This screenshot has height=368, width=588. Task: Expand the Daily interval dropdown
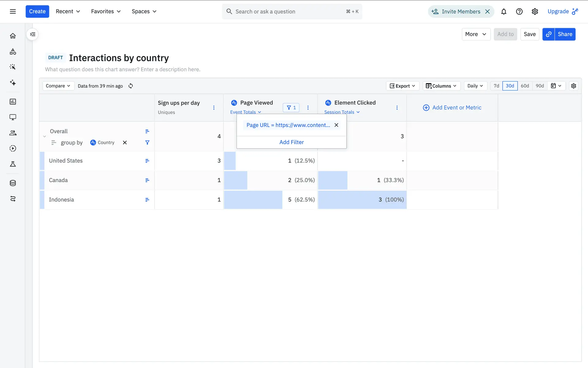click(x=475, y=86)
